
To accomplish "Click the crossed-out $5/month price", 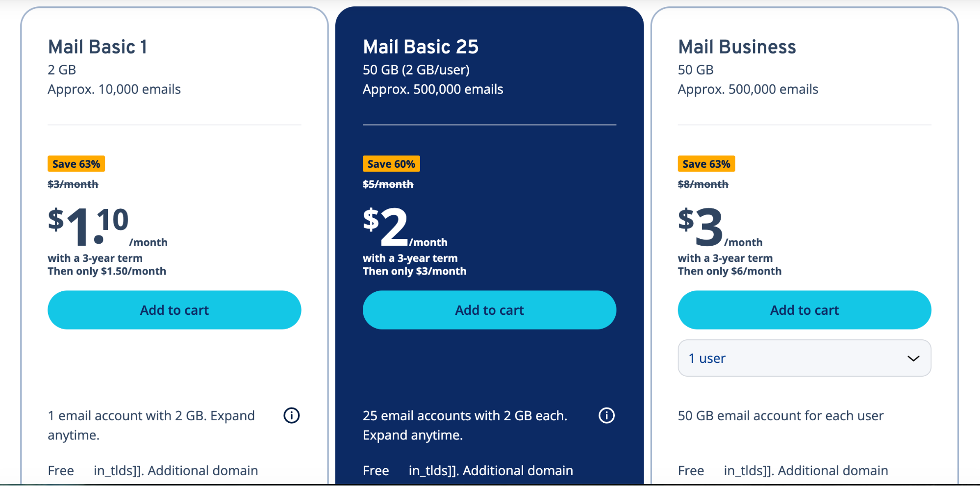I will coord(388,184).
